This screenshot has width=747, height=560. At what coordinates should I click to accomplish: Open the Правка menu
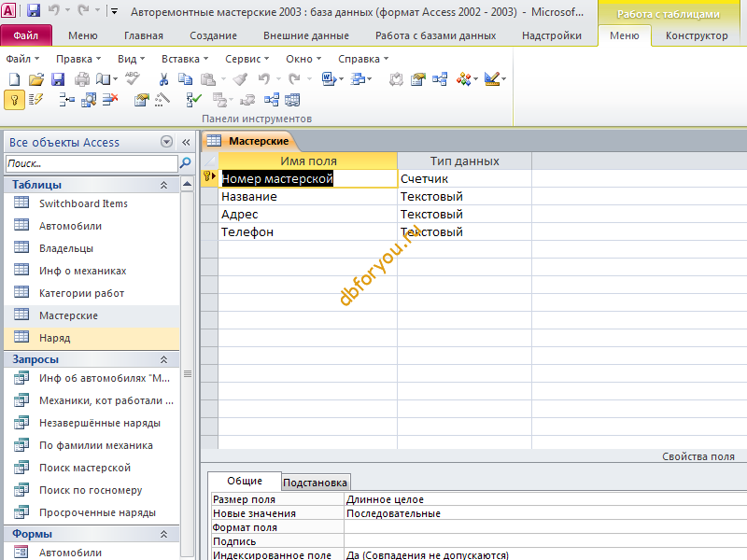78,59
